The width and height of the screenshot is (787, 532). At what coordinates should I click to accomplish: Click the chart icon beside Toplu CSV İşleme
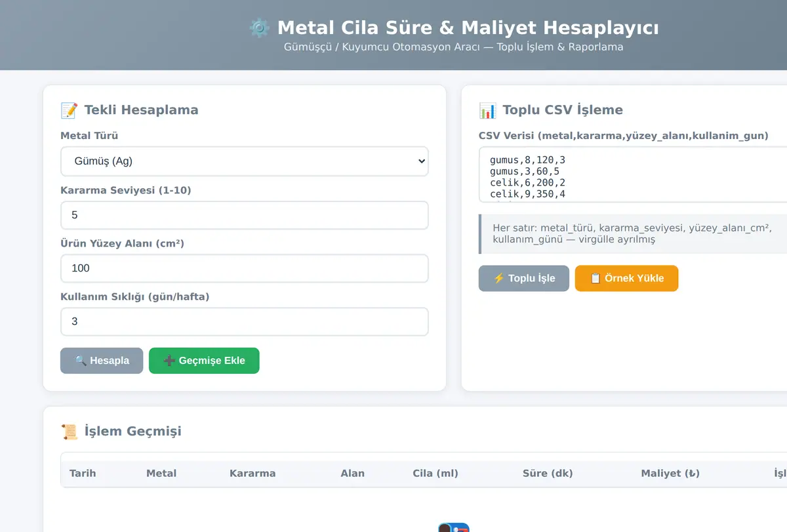coord(487,110)
